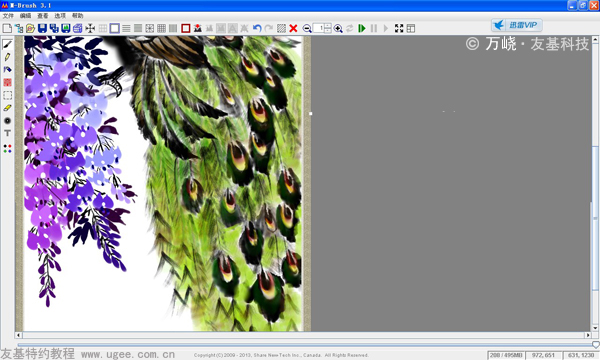
Task: Click the zoom value input field
Action: click(319, 28)
